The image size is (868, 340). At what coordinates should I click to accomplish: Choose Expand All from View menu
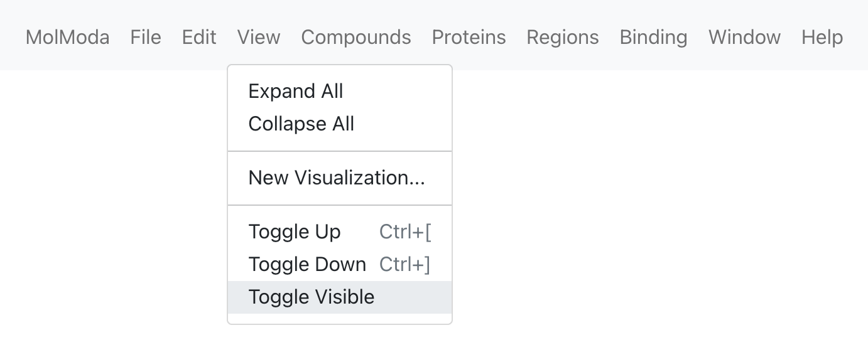click(340, 92)
